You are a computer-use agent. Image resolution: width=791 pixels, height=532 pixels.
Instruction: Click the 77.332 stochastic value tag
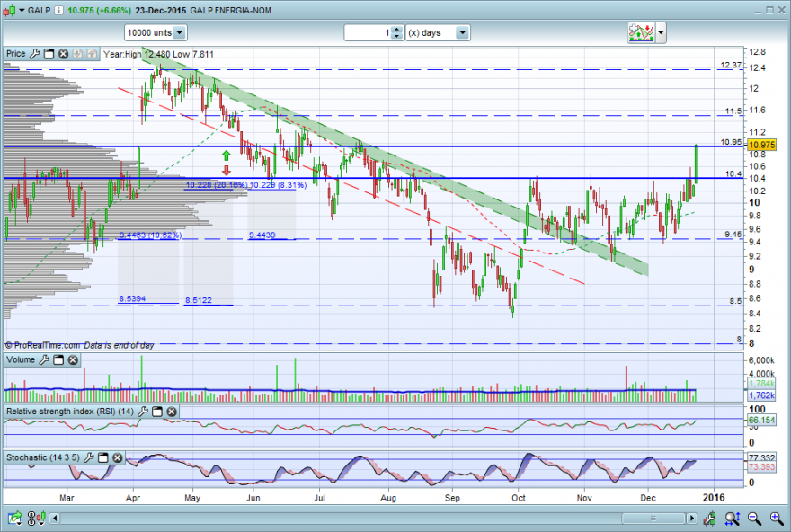(x=761, y=457)
